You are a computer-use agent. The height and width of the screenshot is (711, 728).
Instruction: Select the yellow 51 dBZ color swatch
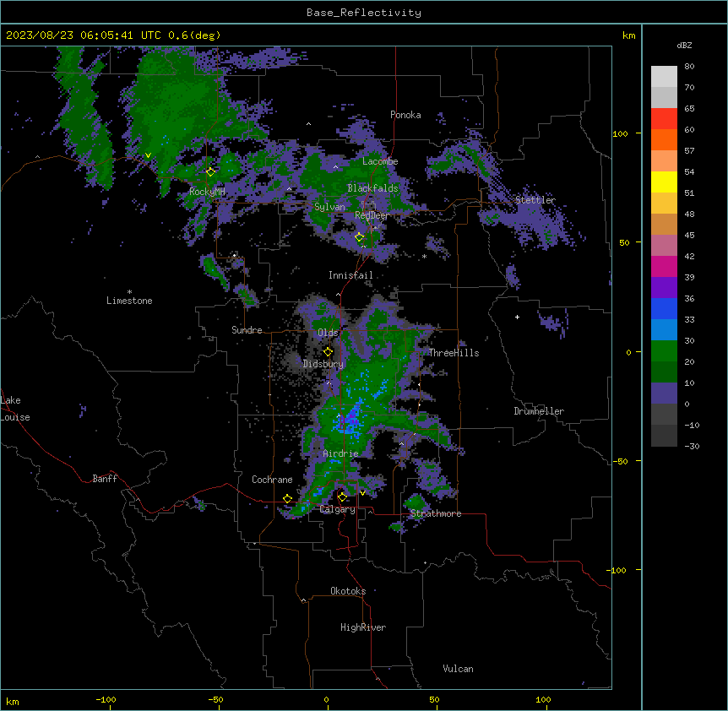tap(664, 182)
